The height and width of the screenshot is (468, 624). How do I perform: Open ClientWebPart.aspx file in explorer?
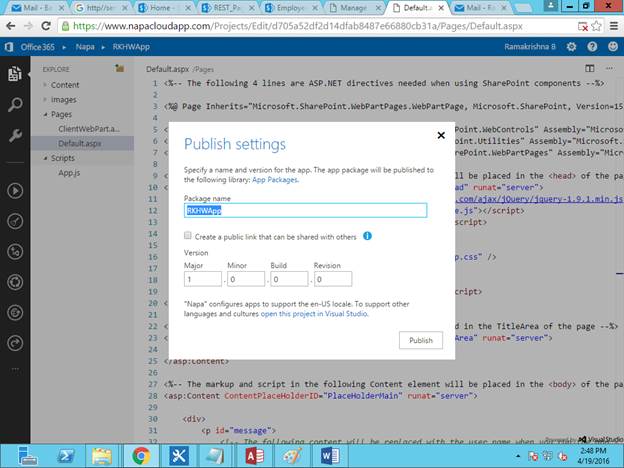click(x=89, y=129)
